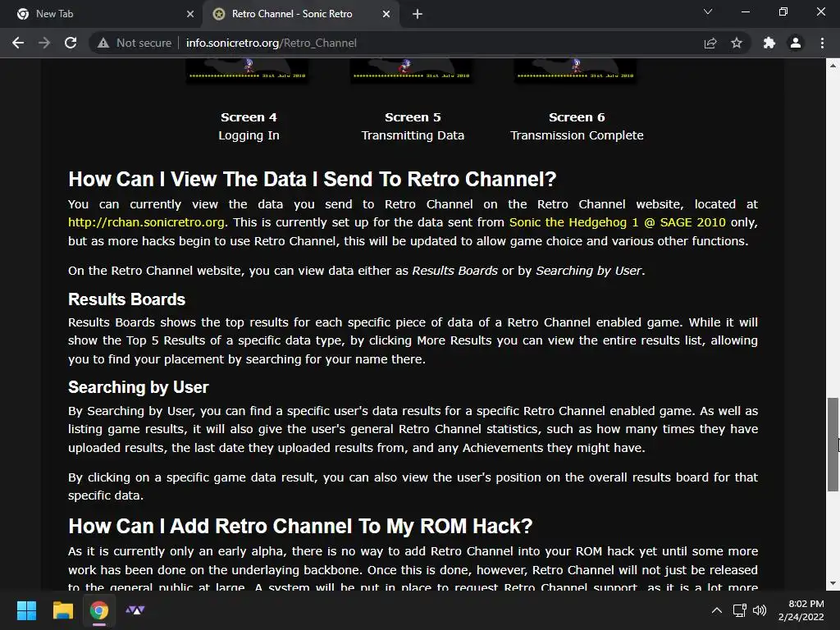Click the Transmission Complete caption
Viewport: 840px width, 630px height.
coord(577,135)
